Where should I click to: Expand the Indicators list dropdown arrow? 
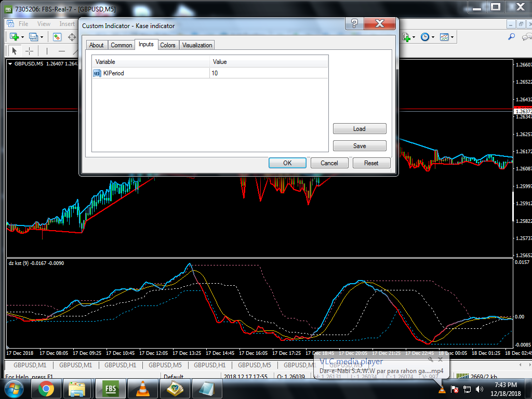click(414, 37)
